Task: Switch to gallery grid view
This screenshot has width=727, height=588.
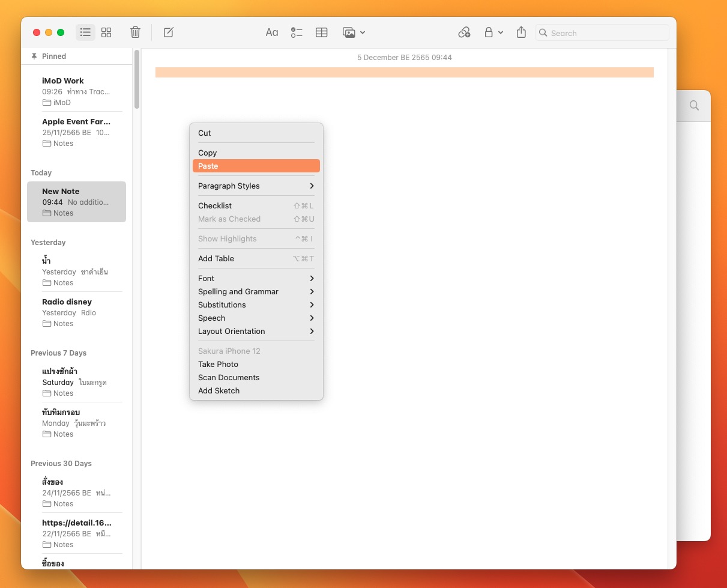Action: (106, 32)
